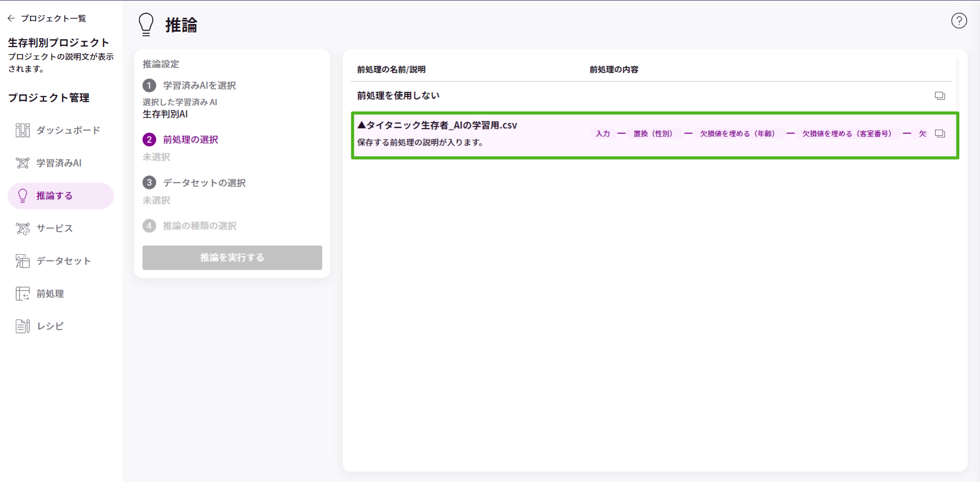Open detail icon on タイタニック生存者 row

(x=940, y=134)
